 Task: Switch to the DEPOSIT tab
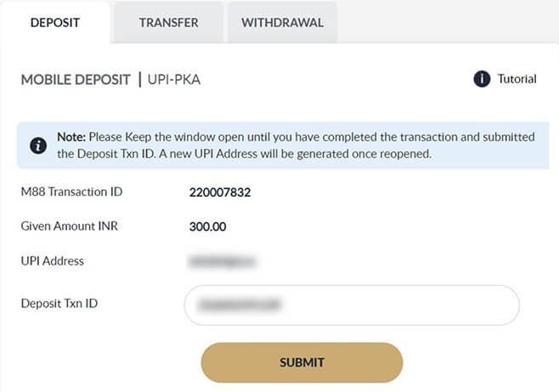pos(54,23)
